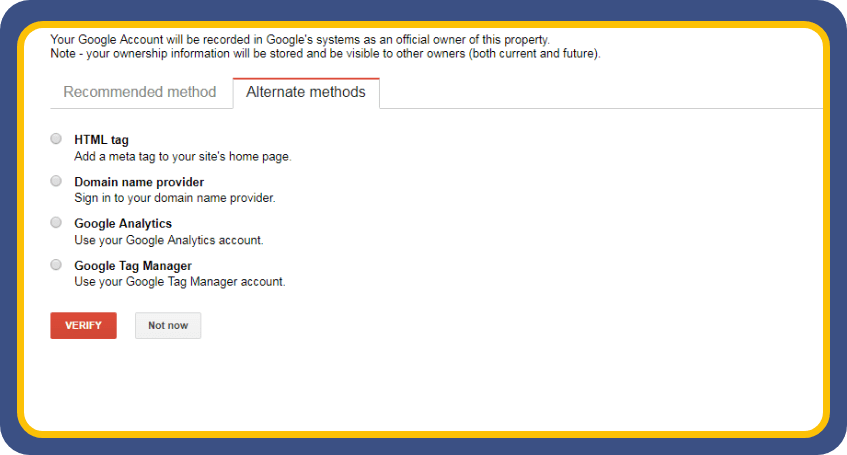Click 'Sign in to your domain name provider' text
847x455 pixels.
tap(175, 198)
